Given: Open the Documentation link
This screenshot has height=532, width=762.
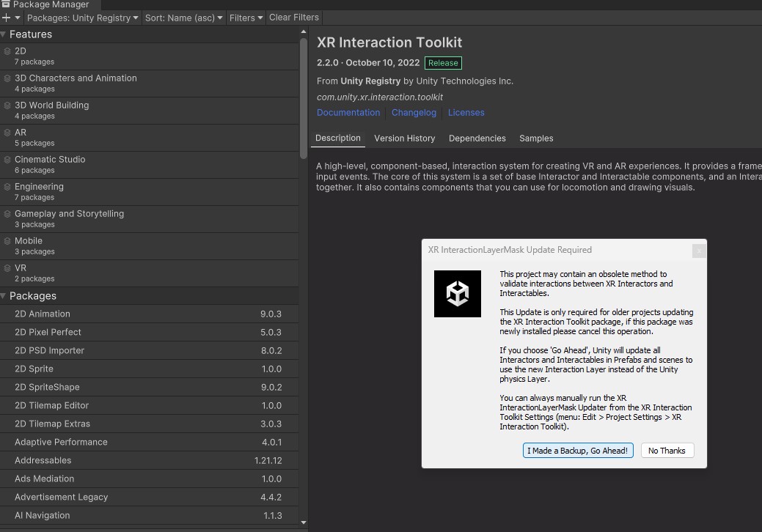Looking at the screenshot, I should click(348, 112).
